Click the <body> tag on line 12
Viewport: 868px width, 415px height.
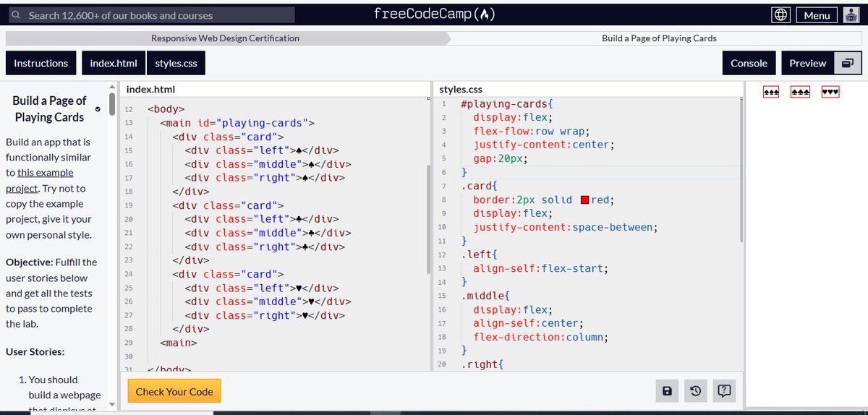click(166, 109)
